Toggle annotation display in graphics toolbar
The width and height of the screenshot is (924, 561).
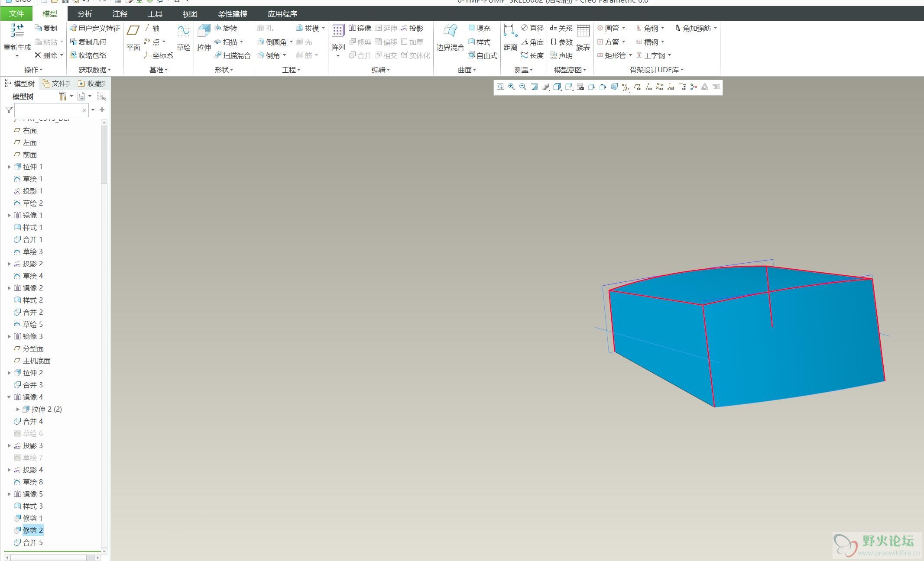coord(682,87)
